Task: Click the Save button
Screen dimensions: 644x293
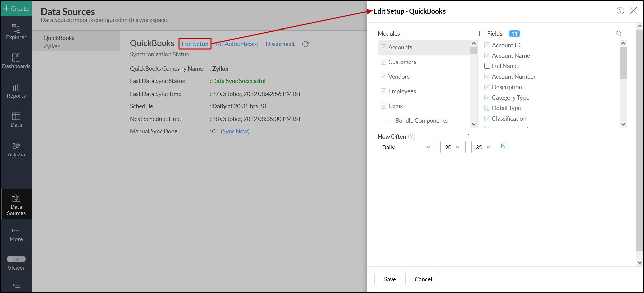Action: (390, 279)
